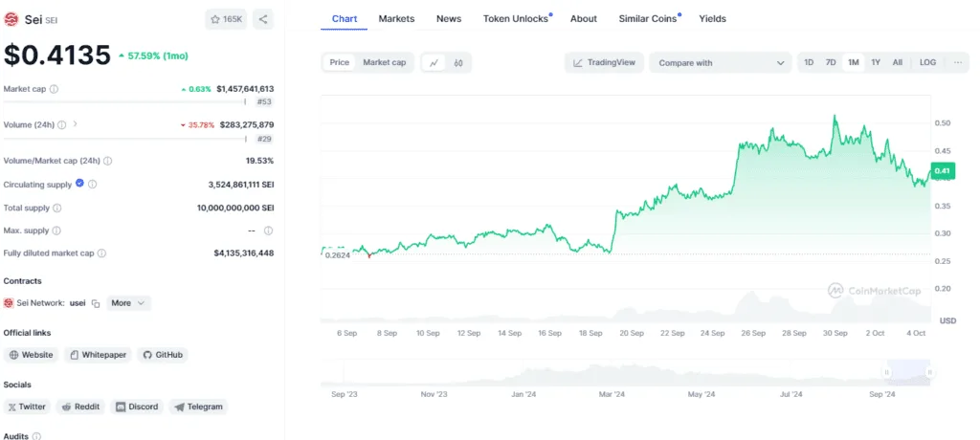The image size is (980, 440).
Task: Select Price chart mode
Action: (x=340, y=62)
